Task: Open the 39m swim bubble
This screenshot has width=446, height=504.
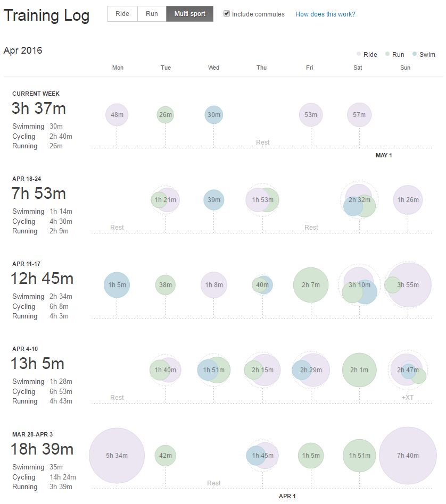Action: [213, 200]
